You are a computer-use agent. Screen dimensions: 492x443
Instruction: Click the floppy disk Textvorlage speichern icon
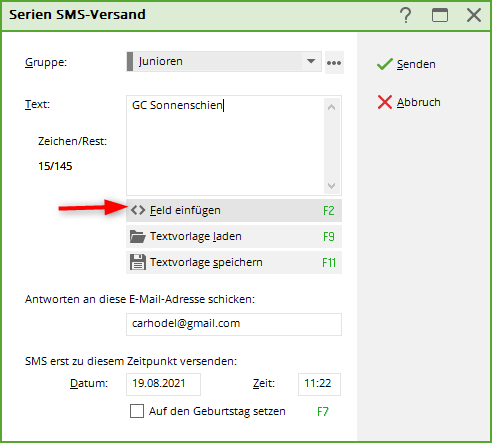pos(138,262)
